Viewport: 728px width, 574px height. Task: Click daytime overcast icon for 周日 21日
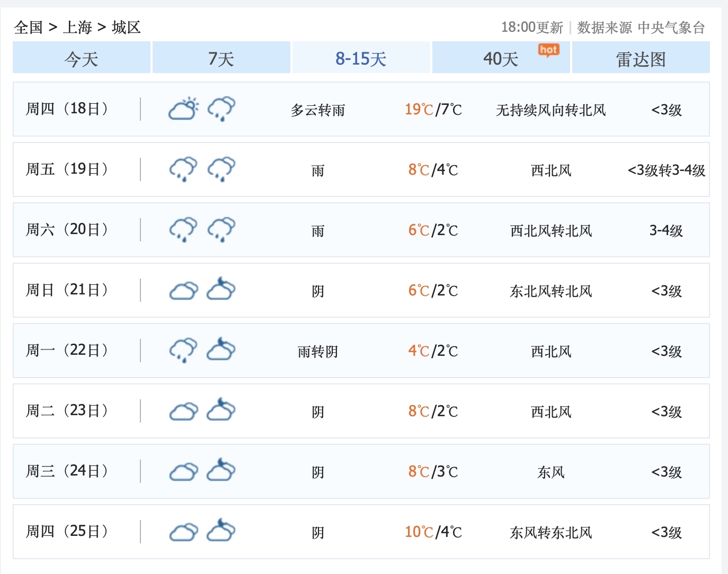(183, 291)
